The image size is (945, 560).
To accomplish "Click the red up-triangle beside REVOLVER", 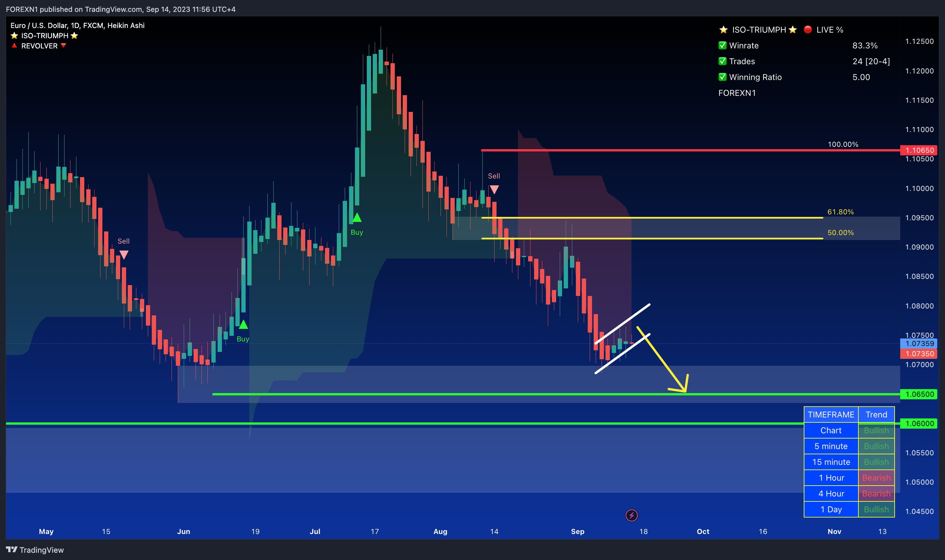I will point(14,46).
